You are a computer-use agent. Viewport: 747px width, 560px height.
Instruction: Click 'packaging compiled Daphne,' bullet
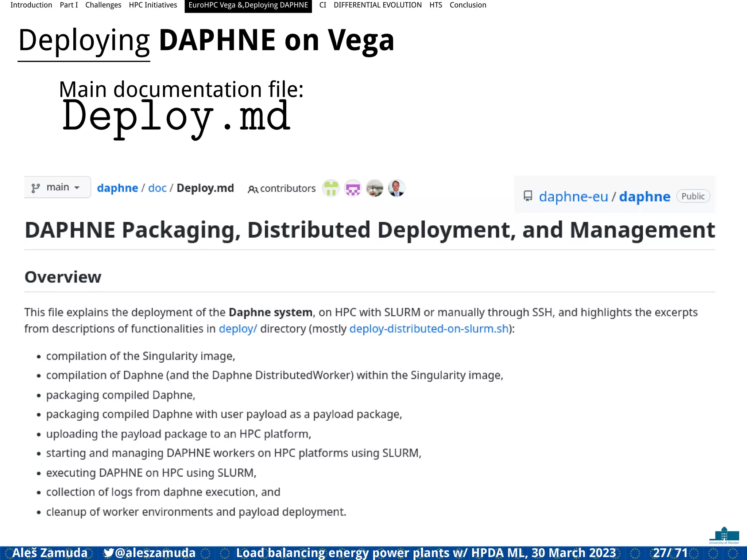(121, 395)
